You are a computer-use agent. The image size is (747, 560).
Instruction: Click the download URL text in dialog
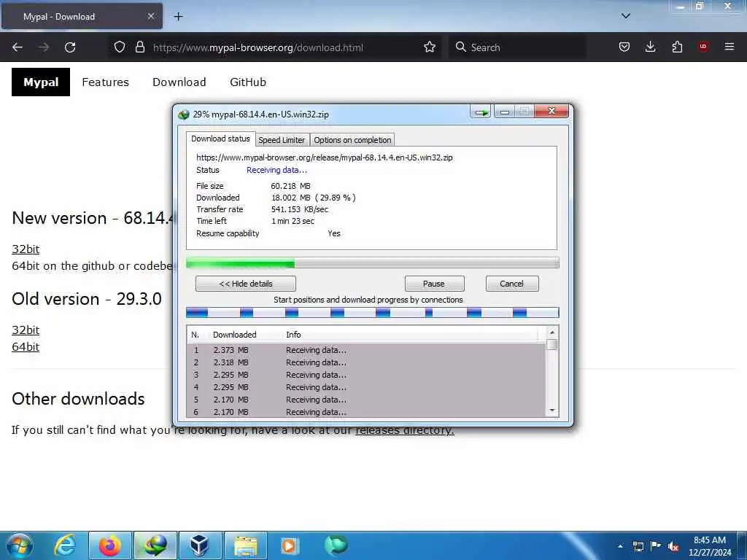(325, 157)
